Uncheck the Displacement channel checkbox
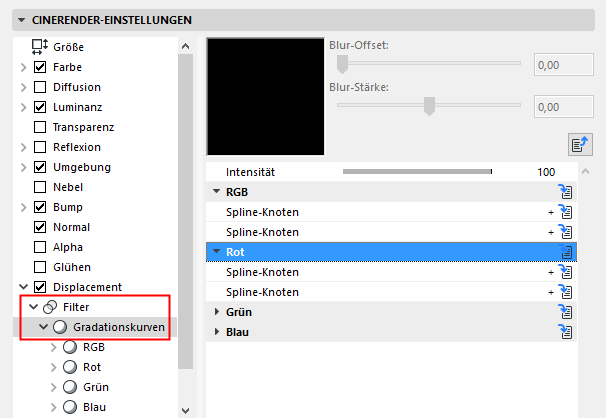The image size is (606, 418). click(x=40, y=287)
